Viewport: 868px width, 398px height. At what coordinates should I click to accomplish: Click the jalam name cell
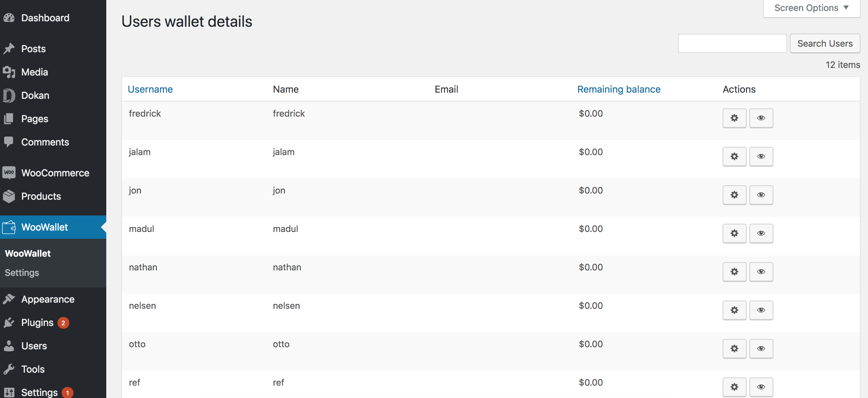coord(284,152)
